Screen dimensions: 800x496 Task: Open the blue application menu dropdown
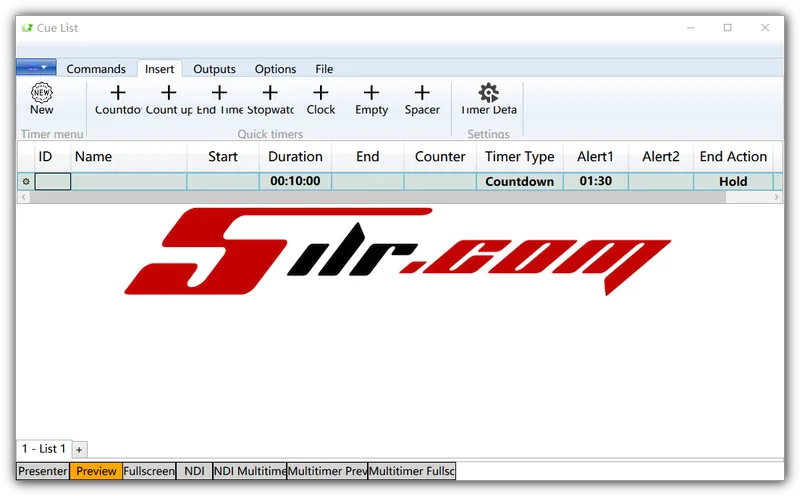[x=36, y=67]
